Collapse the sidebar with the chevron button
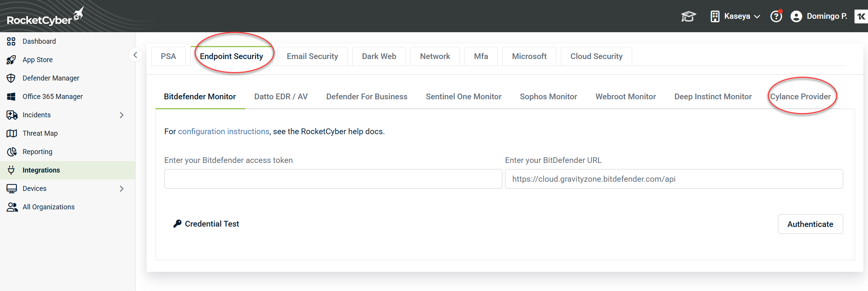Screen dimensions: 868x291 (x=135, y=55)
